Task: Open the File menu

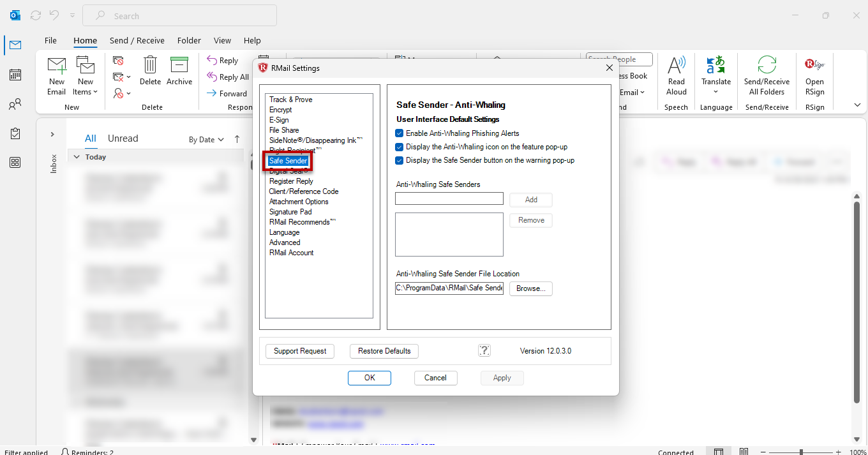Action: [x=50, y=40]
